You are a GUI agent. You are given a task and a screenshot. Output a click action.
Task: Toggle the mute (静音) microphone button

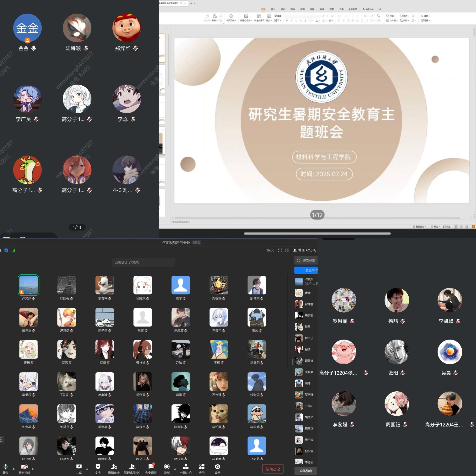click(x=5, y=467)
